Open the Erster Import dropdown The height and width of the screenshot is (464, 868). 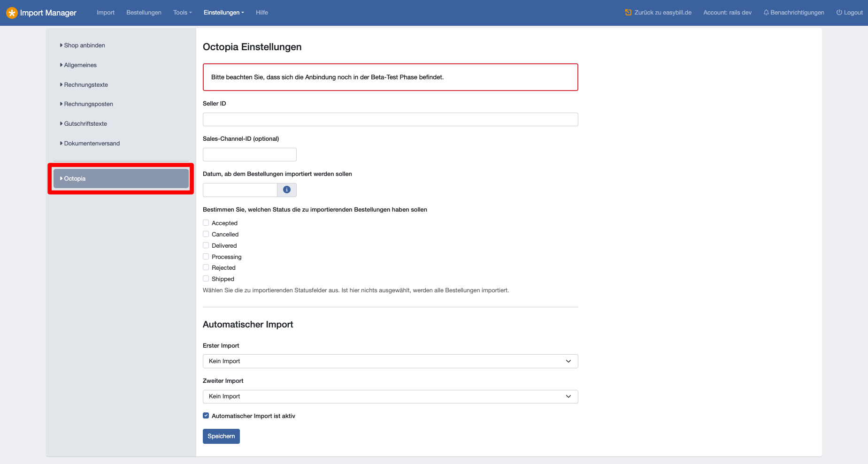[390, 361]
